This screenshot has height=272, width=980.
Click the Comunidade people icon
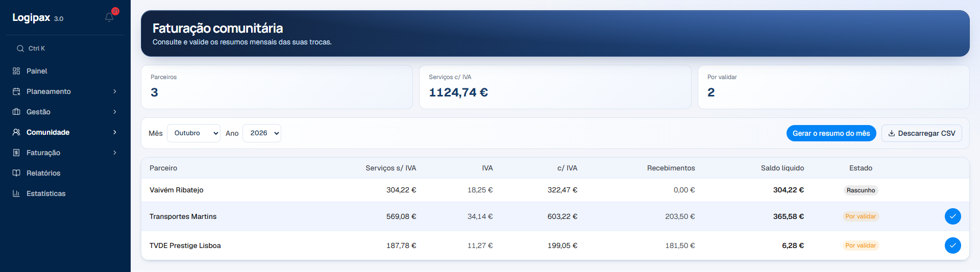click(16, 132)
